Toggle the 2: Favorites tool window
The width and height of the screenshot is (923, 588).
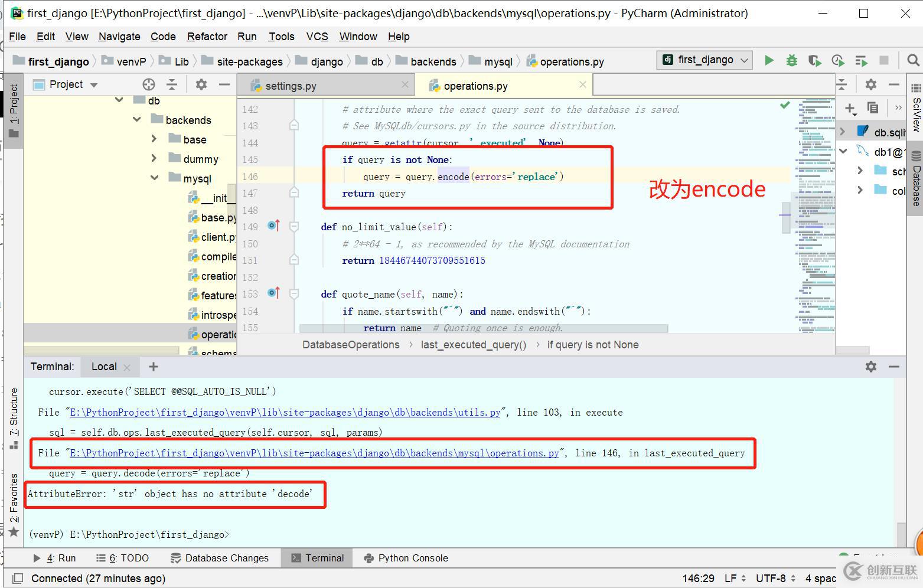[14, 505]
